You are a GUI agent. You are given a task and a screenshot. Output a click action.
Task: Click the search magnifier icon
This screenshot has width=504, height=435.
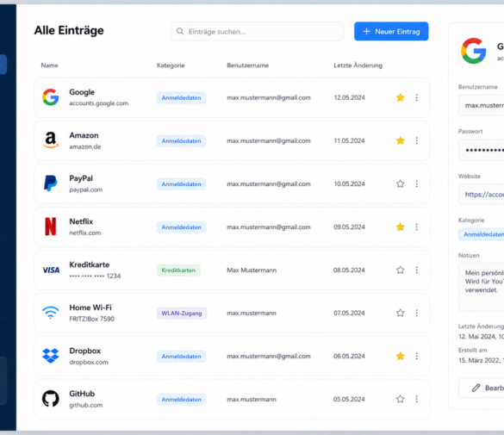point(180,31)
